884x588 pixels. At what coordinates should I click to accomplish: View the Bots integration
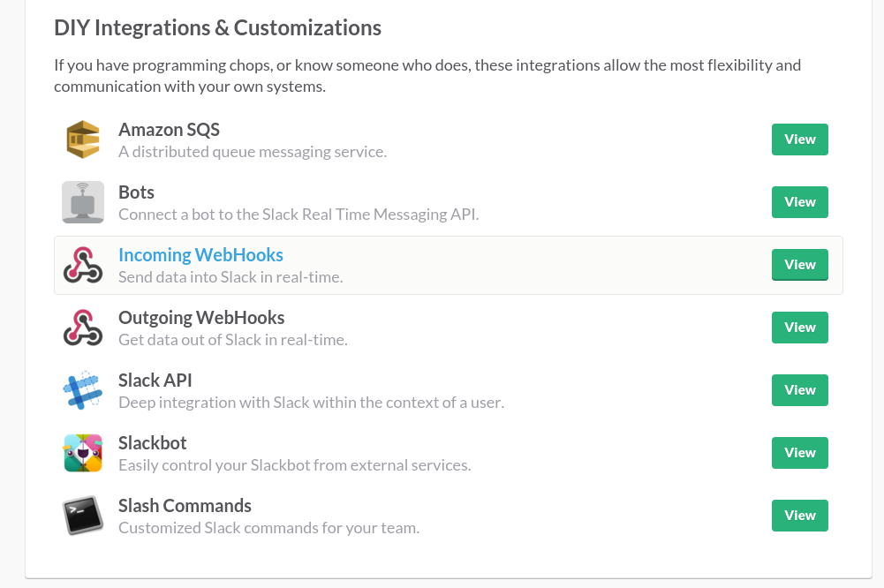coord(799,202)
